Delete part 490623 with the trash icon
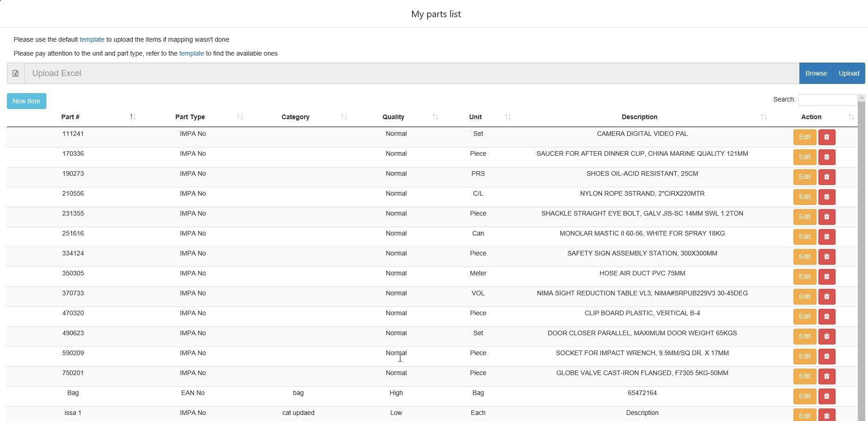The width and height of the screenshot is (868, 421). point(827,337)
